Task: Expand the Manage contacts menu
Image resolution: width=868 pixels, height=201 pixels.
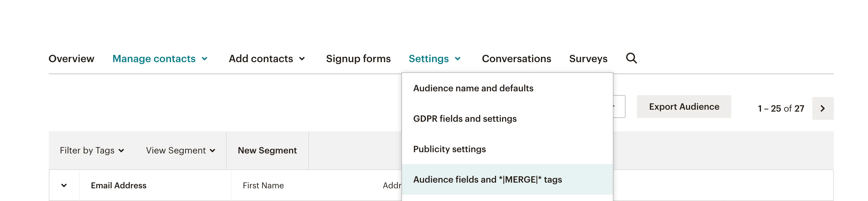Action: pyautogui.click(x=160, y=59)
